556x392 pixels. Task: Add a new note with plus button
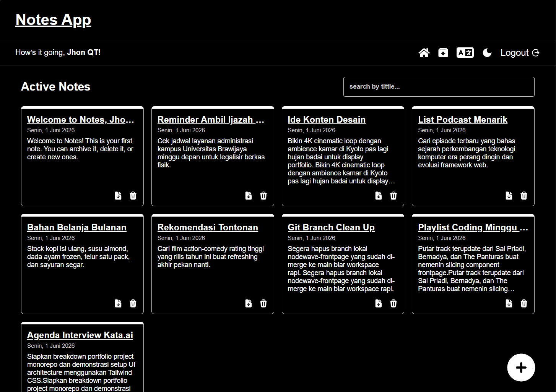point(521,368)
